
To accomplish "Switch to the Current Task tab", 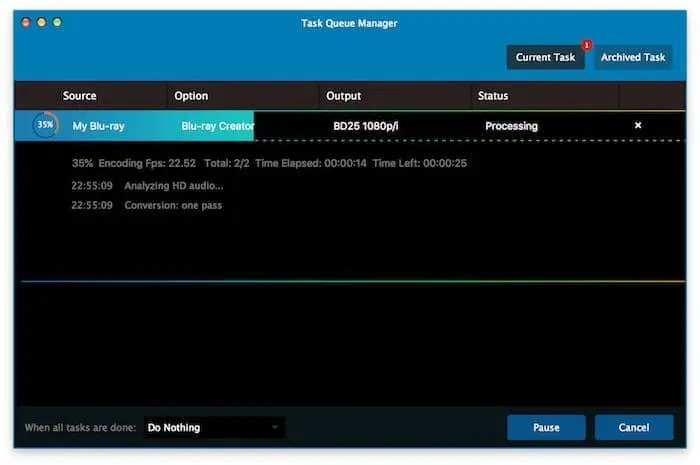I will [545, 57].
